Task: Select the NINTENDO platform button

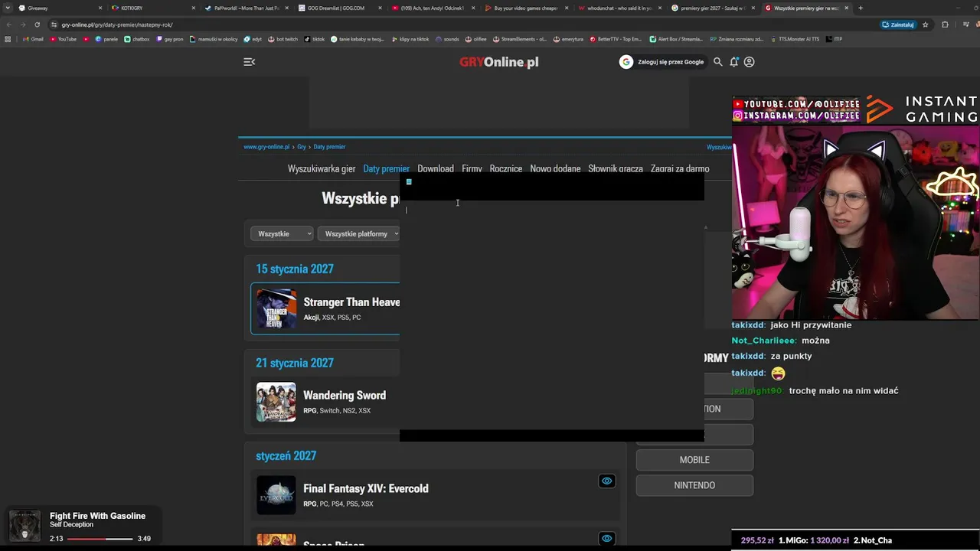Action: tap(694, 486)
